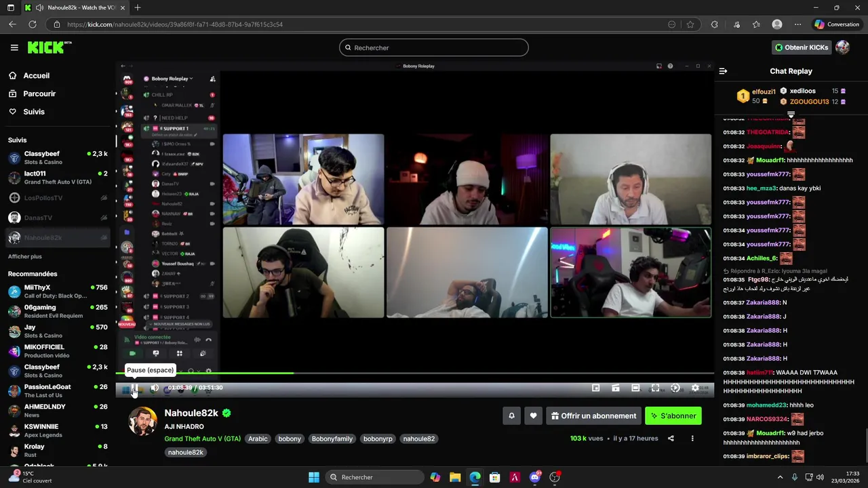Click the browser back arrow

click(x=12, y=24)
